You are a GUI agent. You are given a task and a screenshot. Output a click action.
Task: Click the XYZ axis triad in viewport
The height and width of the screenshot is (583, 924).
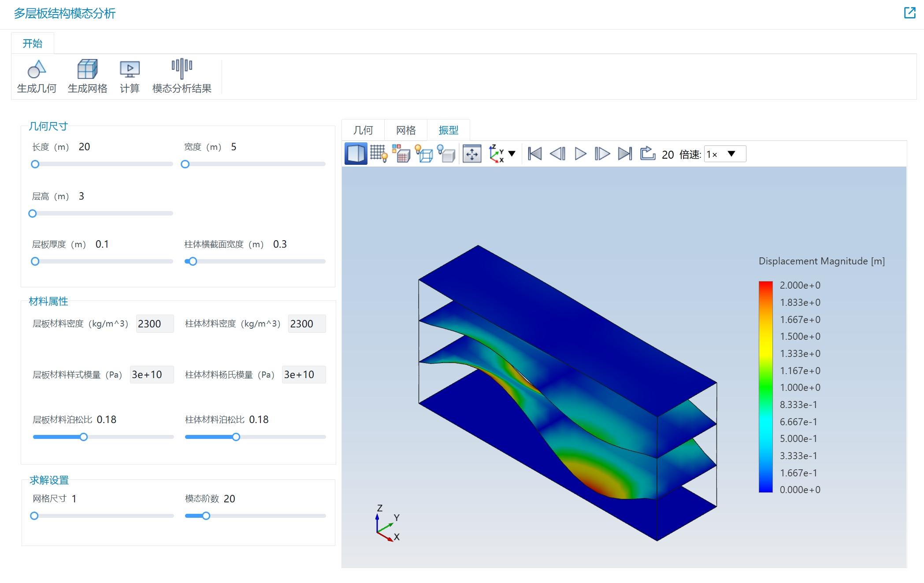pyautogui.click(x=388, y=523)
